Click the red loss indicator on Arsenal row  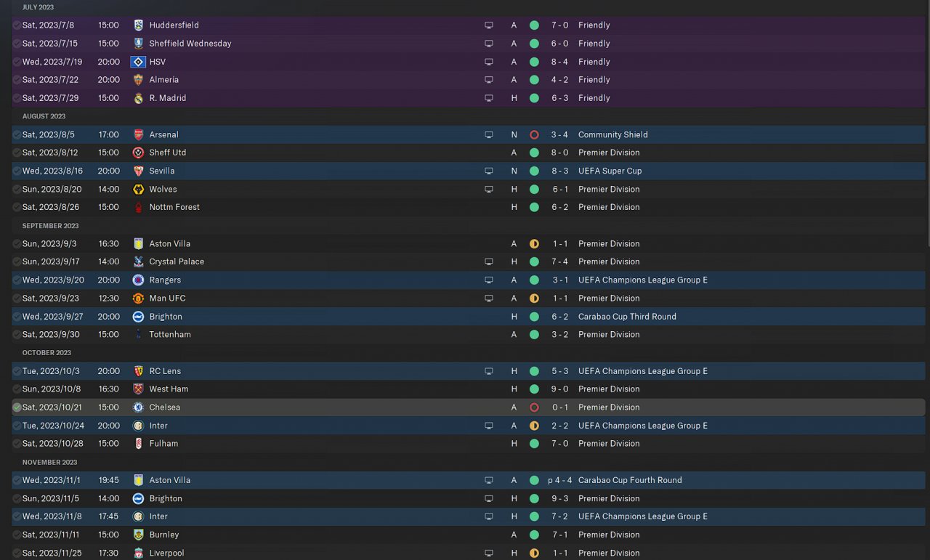(x=534, y=134)
